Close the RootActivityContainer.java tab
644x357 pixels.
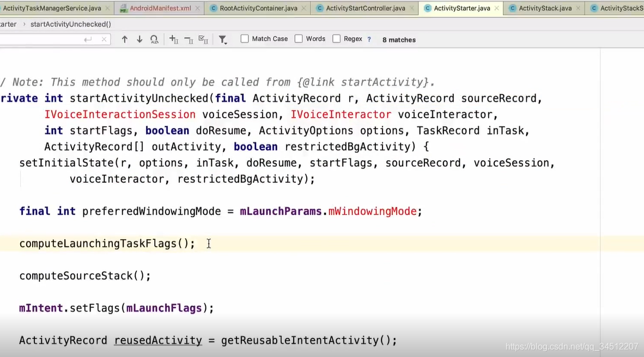(304, 8)
